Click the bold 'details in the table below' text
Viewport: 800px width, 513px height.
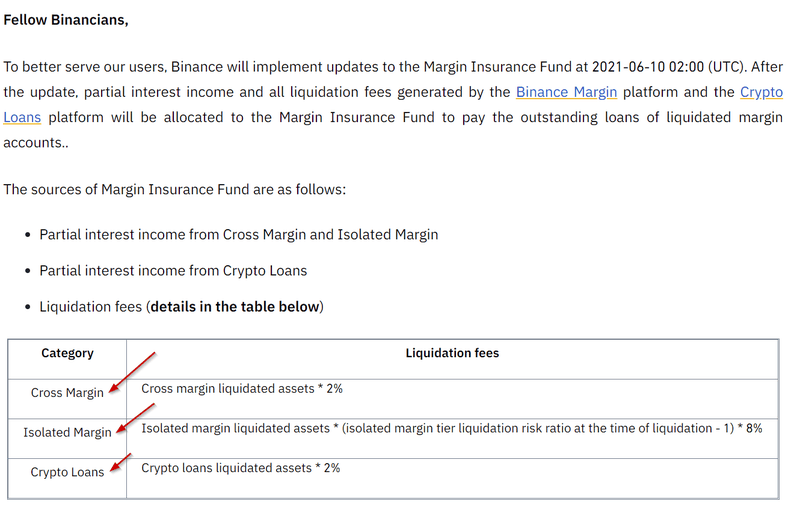235,306
